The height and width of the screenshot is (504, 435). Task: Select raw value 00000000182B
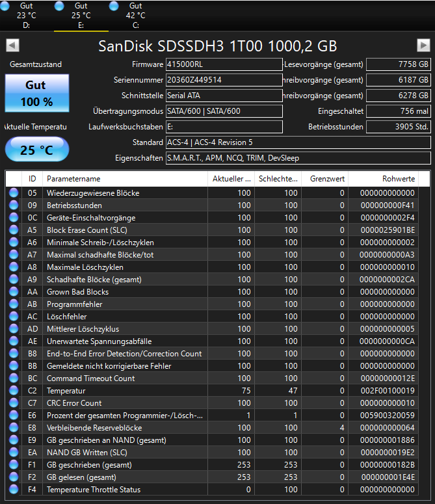tap(388, 465)
